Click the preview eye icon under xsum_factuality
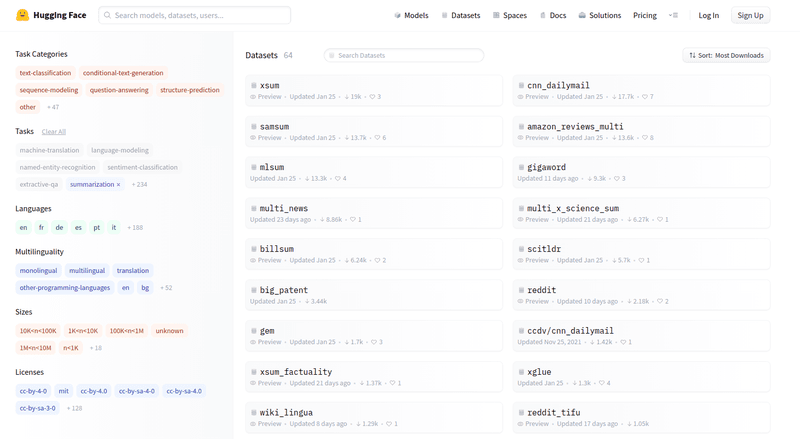Image resolution: width=800 pixels, height=439 pixels. pos(253,383)
